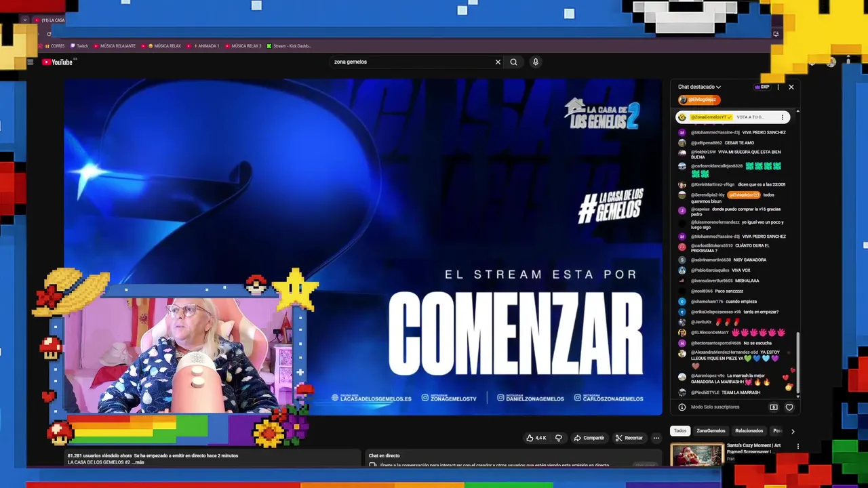Click the message 'dicen que es a las 23:00!!'
868x488 pixels.
point(762,184)
